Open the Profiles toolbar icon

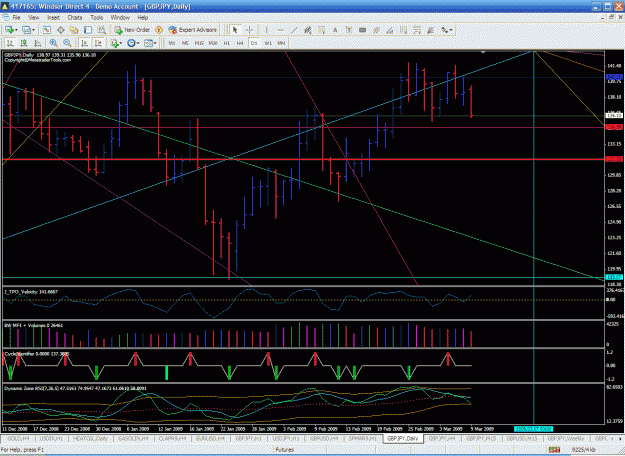coord(26,30)
